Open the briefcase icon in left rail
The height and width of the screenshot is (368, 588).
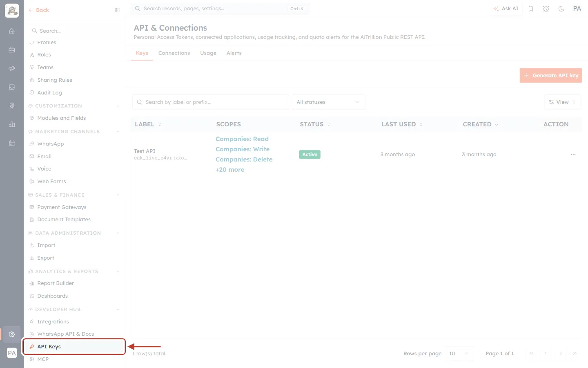(12, 50)
